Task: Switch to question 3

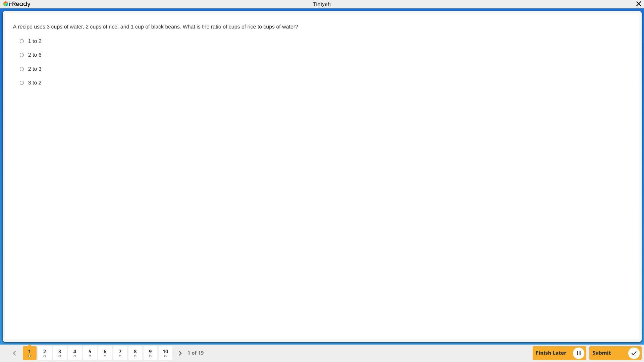Action: pos(60,353)
